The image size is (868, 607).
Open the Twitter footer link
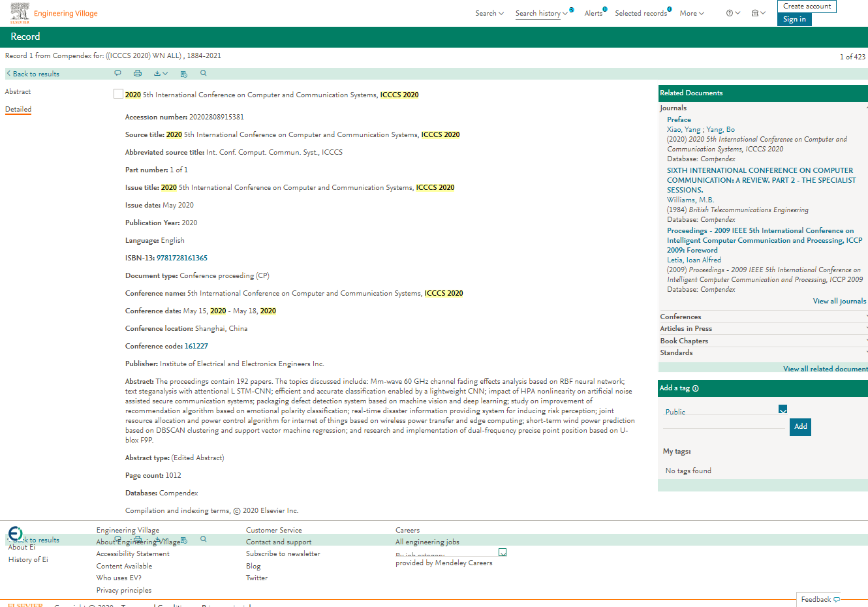[x=256, y=578]
